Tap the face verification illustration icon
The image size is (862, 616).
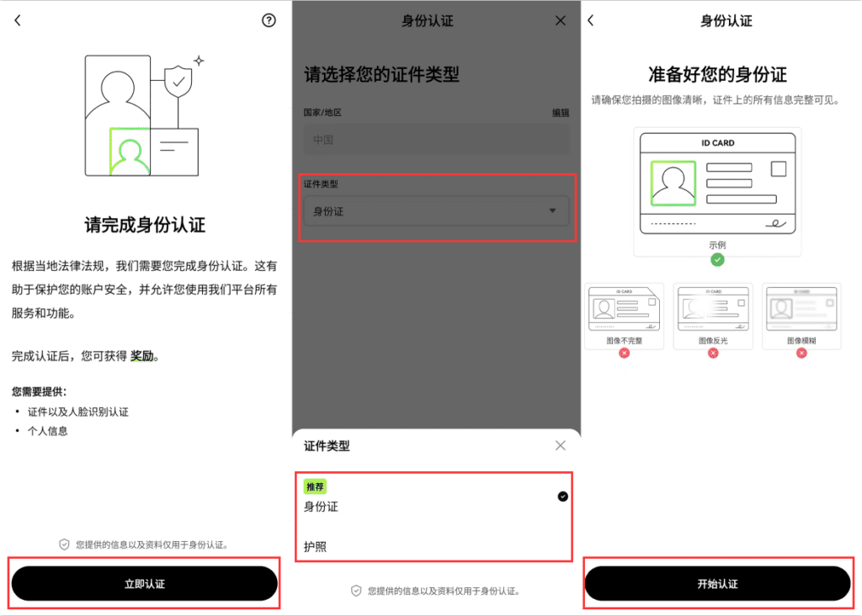143,114
